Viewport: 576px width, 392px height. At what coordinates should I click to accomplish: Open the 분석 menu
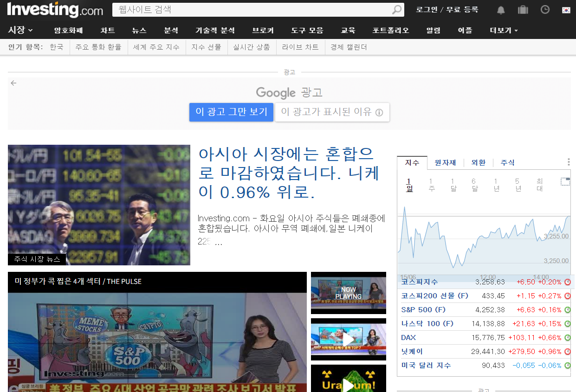click(171, 31)
